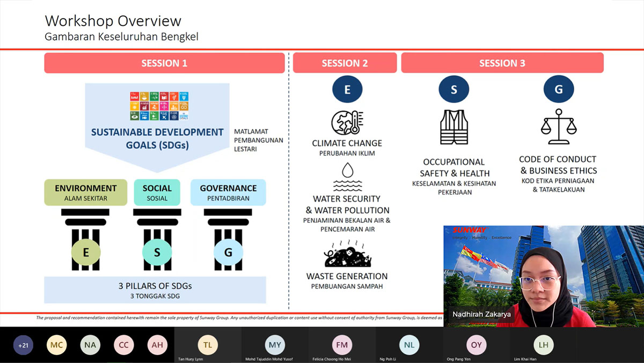The image size is (644, 363).
Task: Click the SESSION 3 header bar
Action: pyautogui.click(x=502, y=63)
